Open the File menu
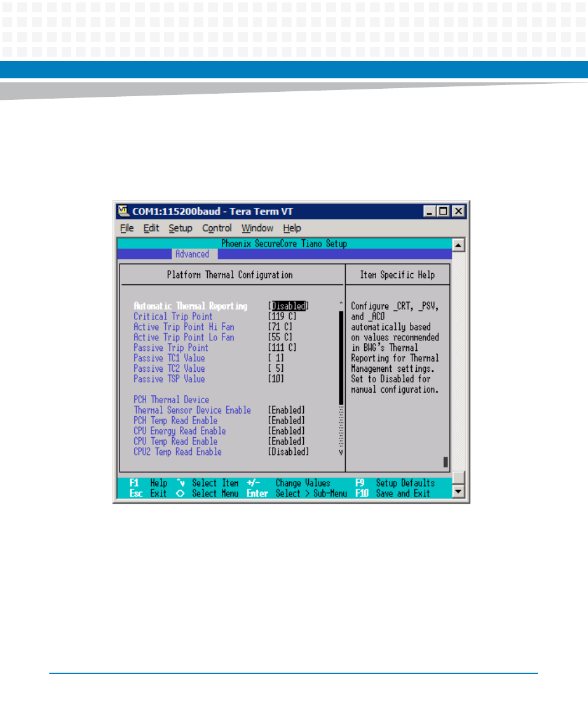The height and width of the screenshot is (706, 588). click(127, 228)
